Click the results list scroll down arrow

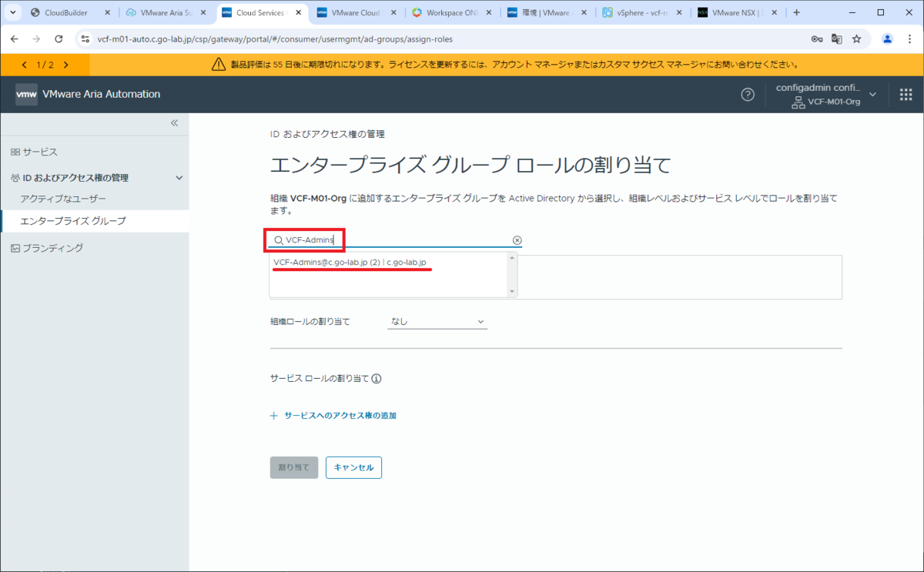(512, 292)
